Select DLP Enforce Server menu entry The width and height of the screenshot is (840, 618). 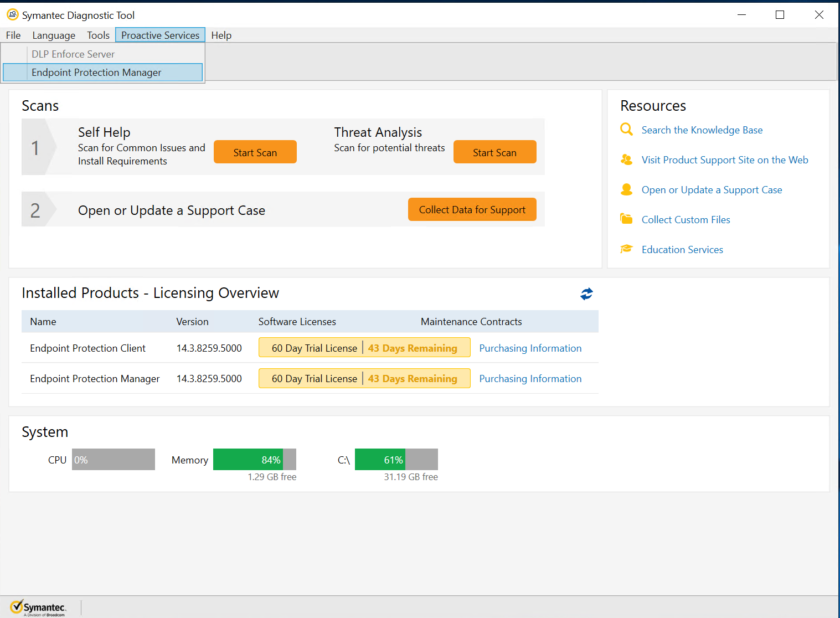point(103,54)
